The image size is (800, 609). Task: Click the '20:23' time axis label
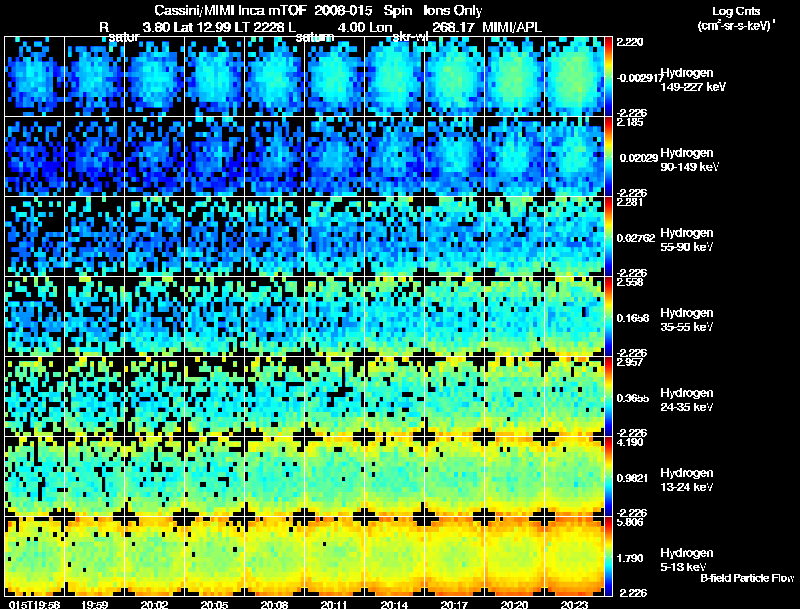[574, 604]
